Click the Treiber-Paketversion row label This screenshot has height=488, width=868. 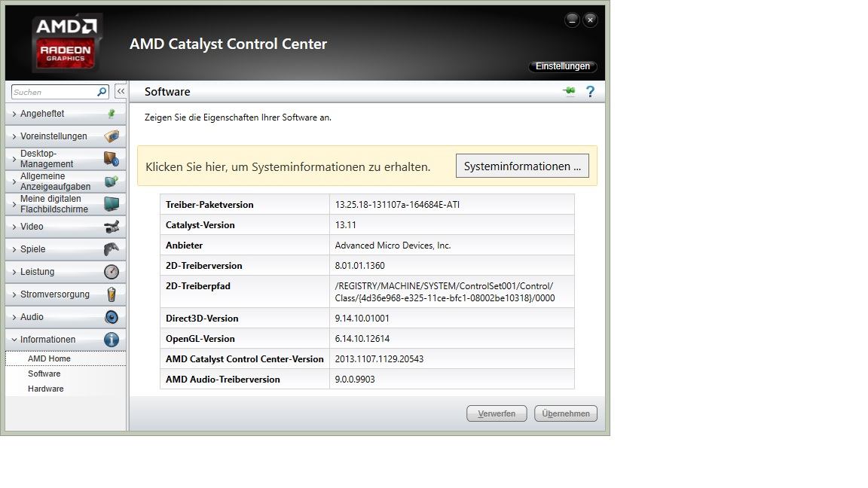pos(209,205)
